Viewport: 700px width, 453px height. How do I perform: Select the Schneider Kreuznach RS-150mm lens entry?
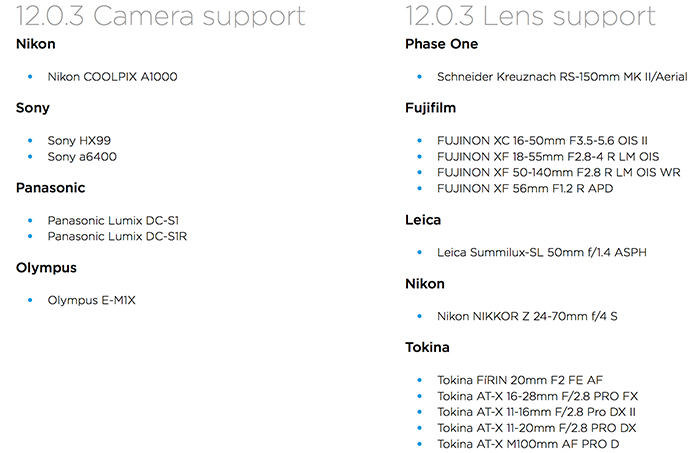(559, 76)
